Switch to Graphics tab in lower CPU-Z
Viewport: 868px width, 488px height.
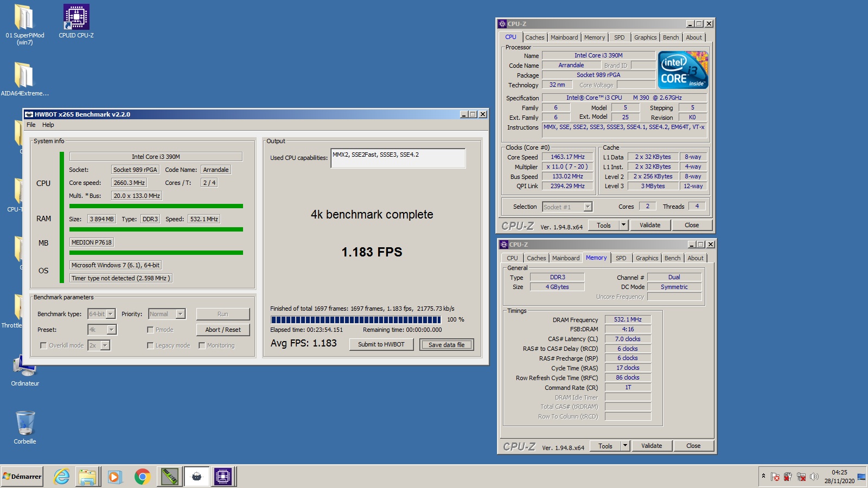647,258
